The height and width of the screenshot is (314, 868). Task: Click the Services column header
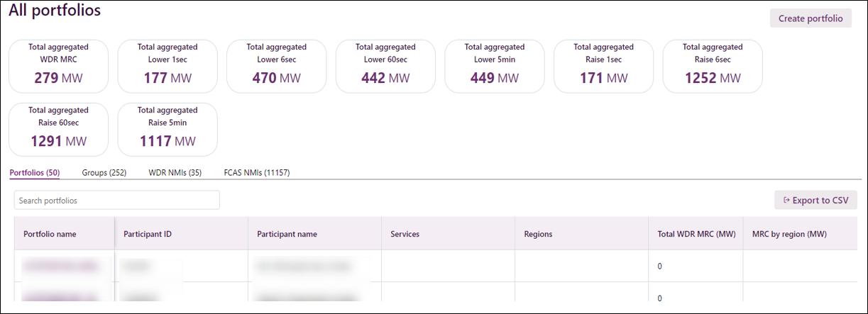(405, 234)
